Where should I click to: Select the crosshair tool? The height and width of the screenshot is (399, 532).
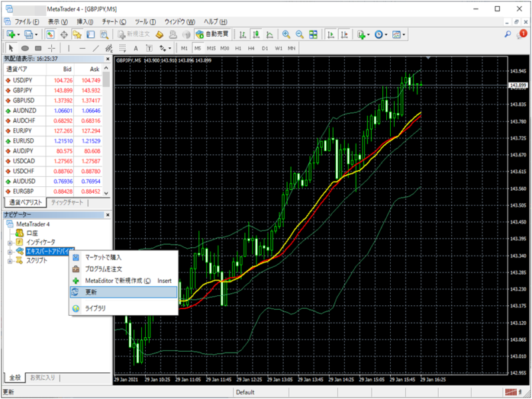pyautogui.click(x=51, y=48)
